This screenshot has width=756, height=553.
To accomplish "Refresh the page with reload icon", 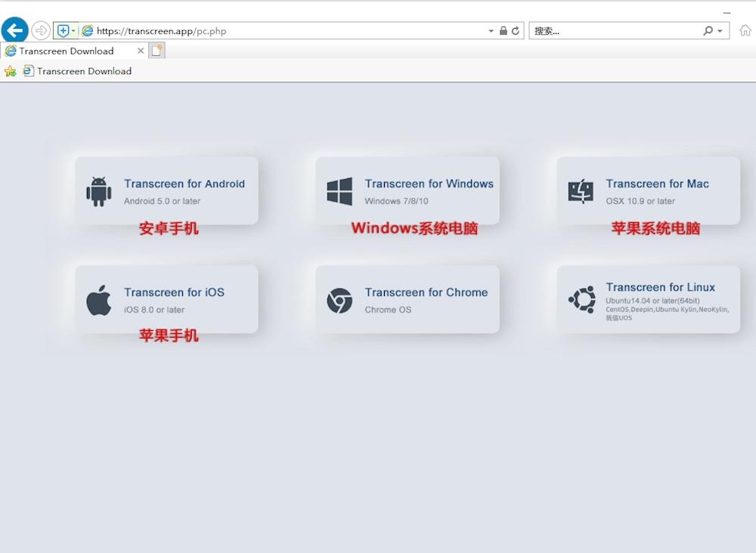I will pos(516,31).
